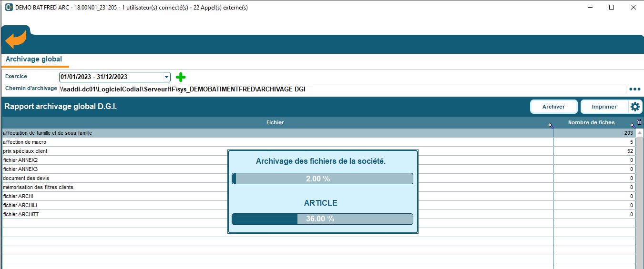Click the application logo in the title bar
Image resolution: width=644 pixels, height=269 pixels.
[9, 8]
